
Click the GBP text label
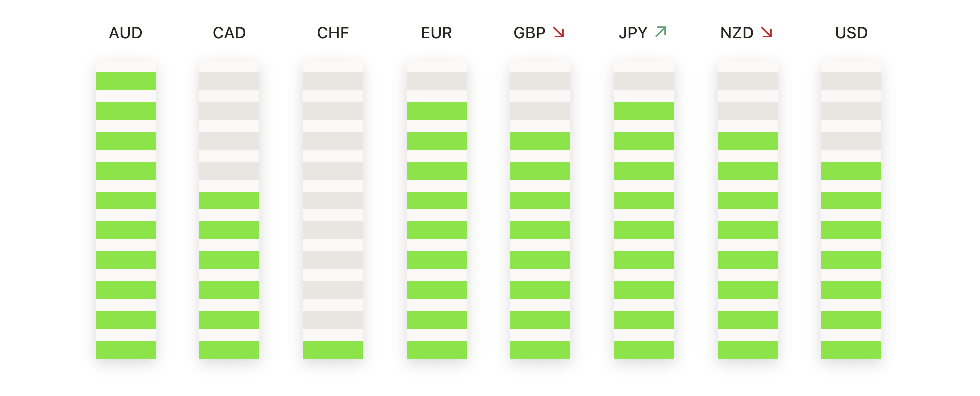click(x=529, y=33)
